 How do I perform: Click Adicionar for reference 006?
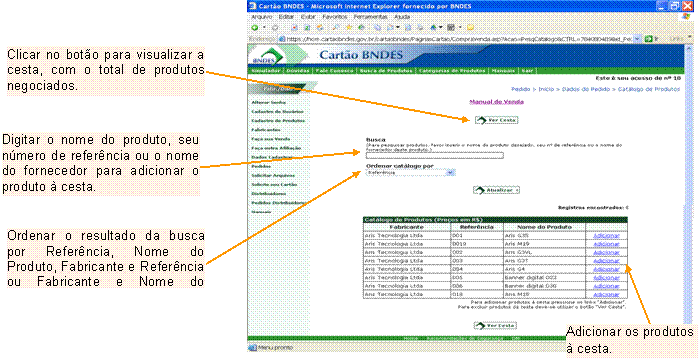click(606, 286)
